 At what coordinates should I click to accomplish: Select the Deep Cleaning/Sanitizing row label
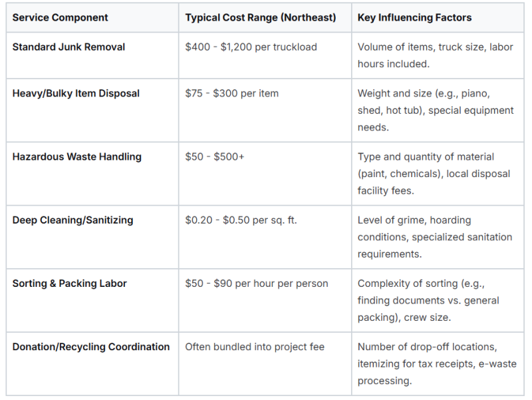tap(72, 220)
